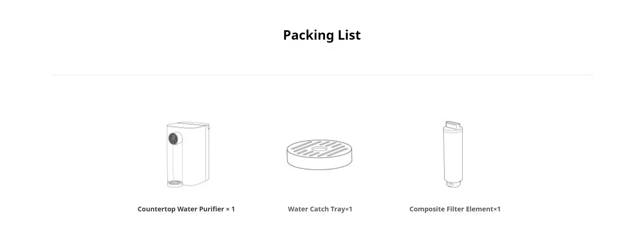Image resolution: width=644 pixels, height=246 pixels.
Task: Click the center hole of the catch tray
Action: [319, 149]
